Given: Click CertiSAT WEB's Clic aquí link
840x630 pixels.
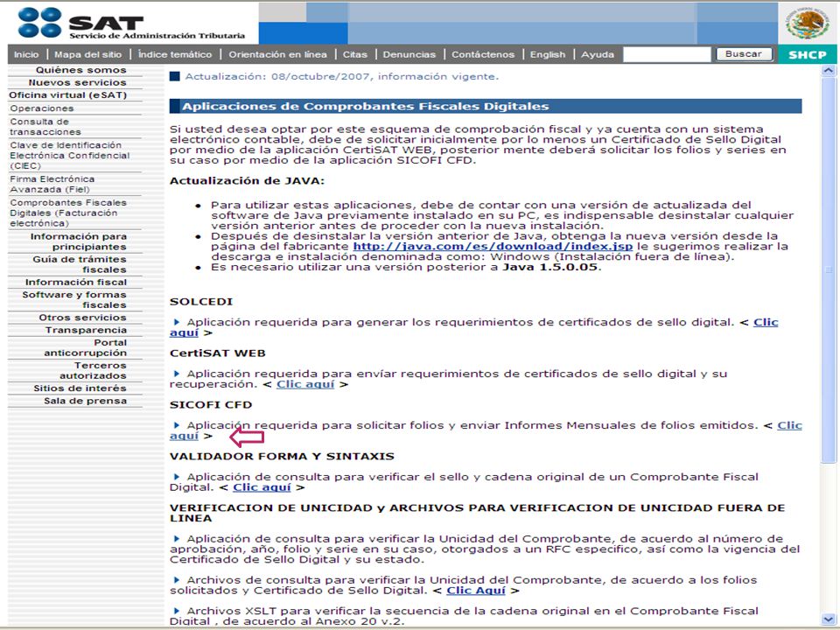Looking at the screenshot, I should click(305, 384).
